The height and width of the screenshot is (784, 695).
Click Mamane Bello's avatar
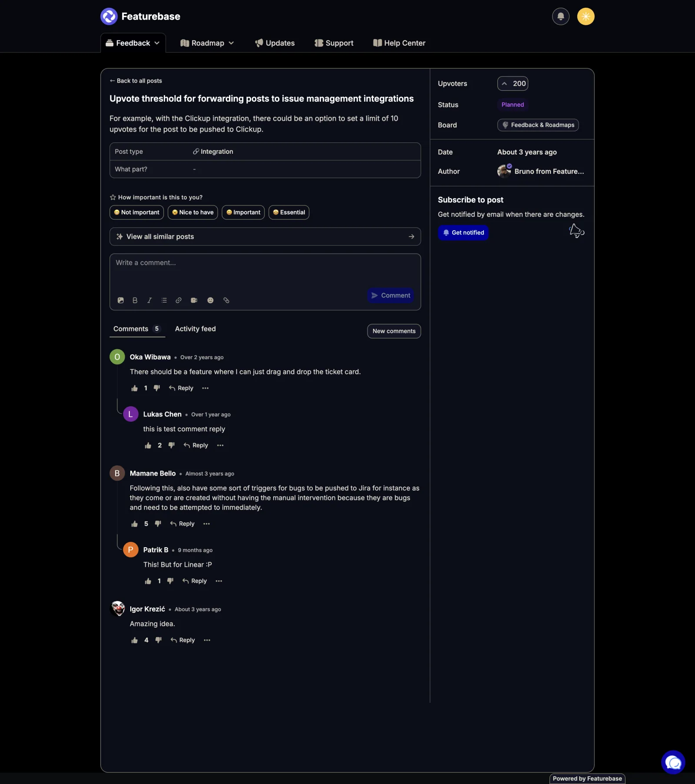click(117, 473)
